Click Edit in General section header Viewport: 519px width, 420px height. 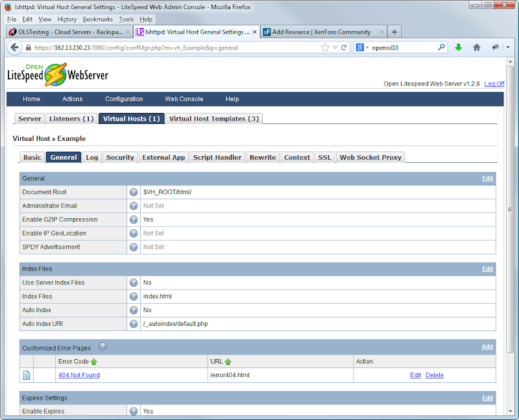(487, 179)
